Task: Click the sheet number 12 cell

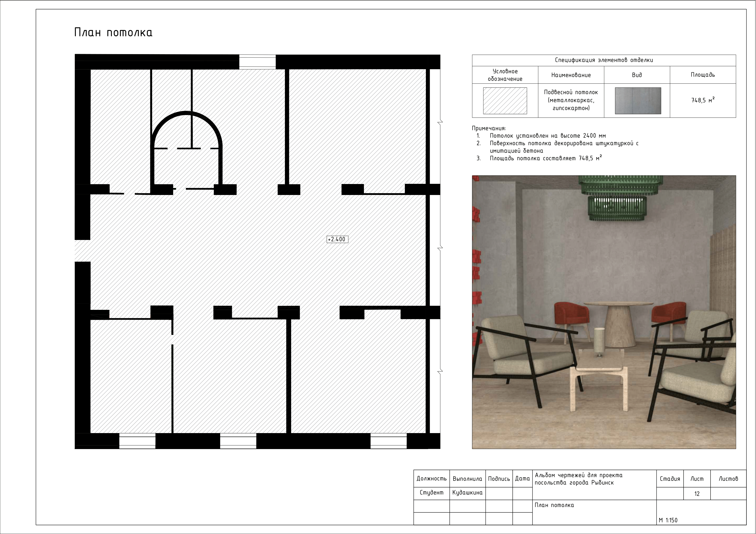Action: click(x=697, y=494)
